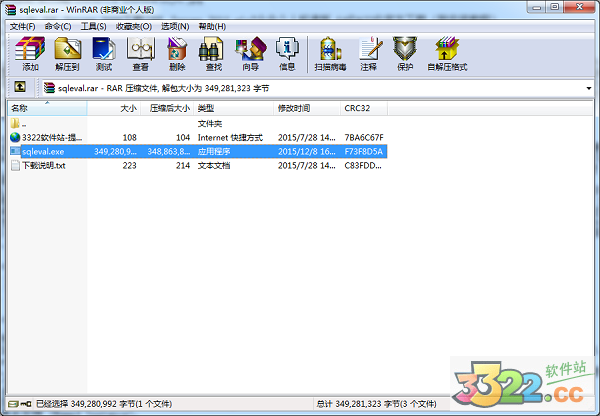
Task: Open the 收藏夹(O) menu
Action: click(134, 26)
